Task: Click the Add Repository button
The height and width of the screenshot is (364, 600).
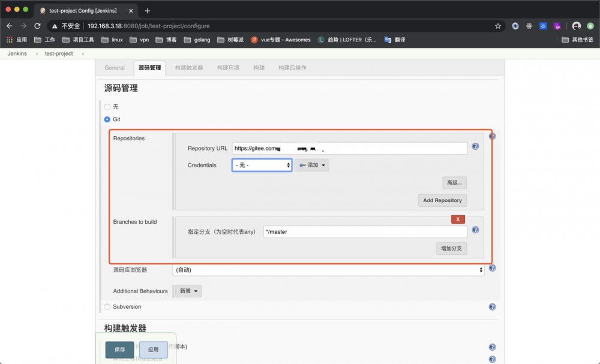Action: [x=442, y=200]
